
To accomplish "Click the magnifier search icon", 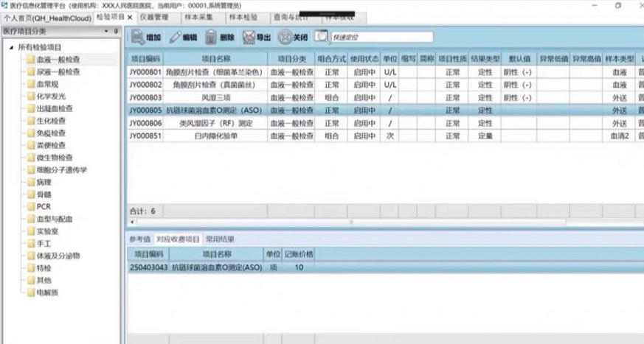I will pos(322,37).
